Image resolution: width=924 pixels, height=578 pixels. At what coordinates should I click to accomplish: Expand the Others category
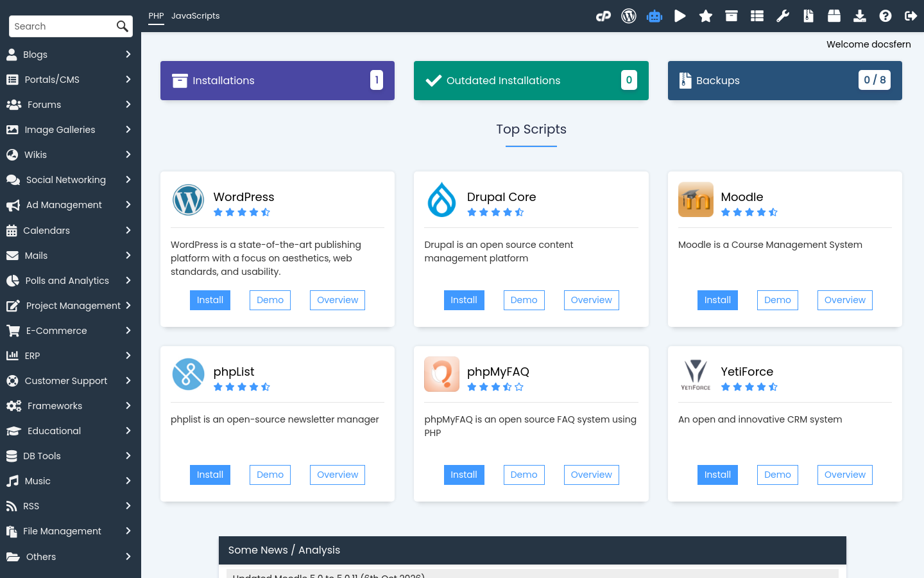[128, 557]
